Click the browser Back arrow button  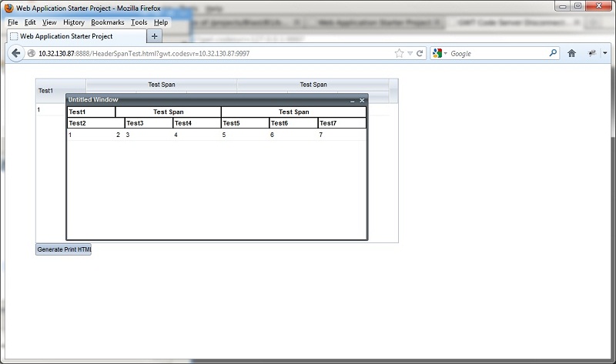tap(15, 53)
